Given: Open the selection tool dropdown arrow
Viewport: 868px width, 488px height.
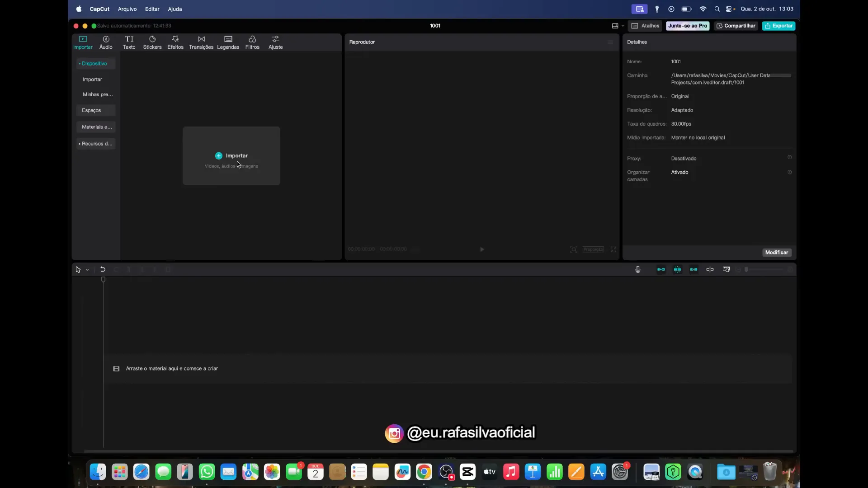Looking at the screenshot, I should [87, 270].
